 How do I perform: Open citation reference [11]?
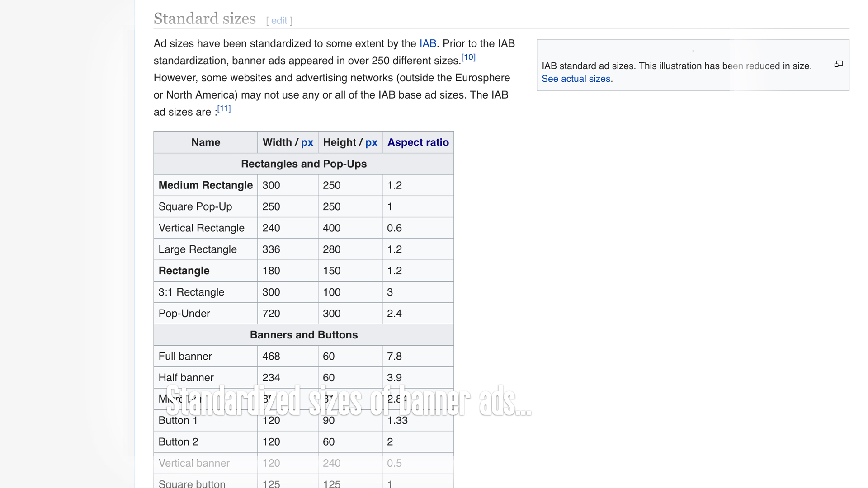[x=224, y=108]
